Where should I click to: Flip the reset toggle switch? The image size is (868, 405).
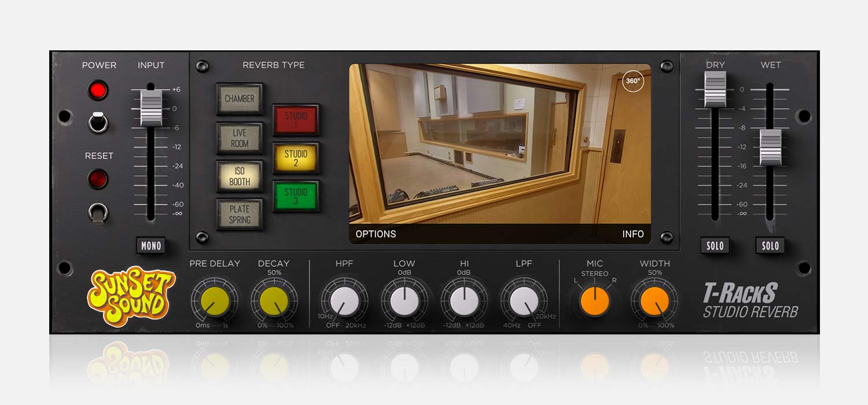click(98, 213)
